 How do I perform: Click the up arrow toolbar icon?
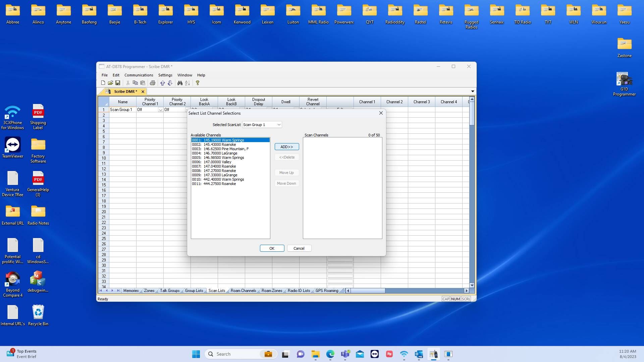pos(163,83)
